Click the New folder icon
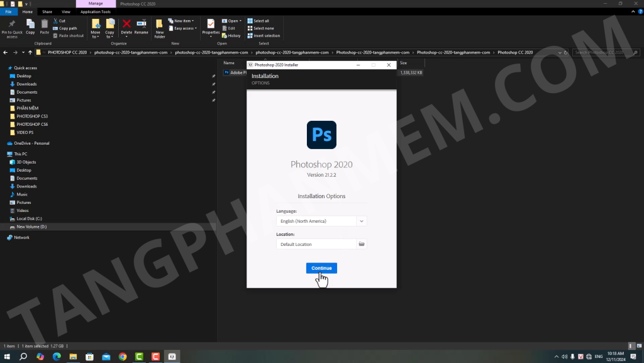This screenshot has width=644, height=363. pos(159,27)
